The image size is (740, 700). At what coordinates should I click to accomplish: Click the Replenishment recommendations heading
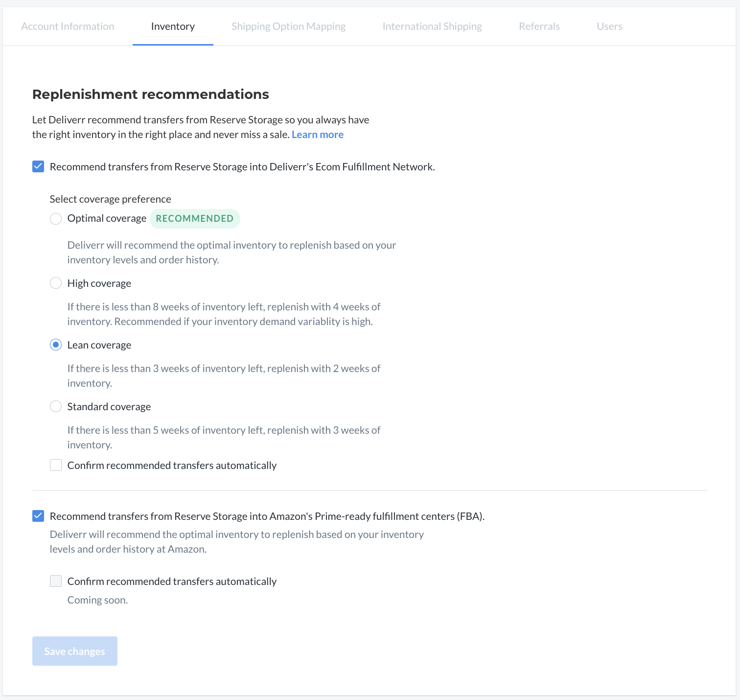151,94
